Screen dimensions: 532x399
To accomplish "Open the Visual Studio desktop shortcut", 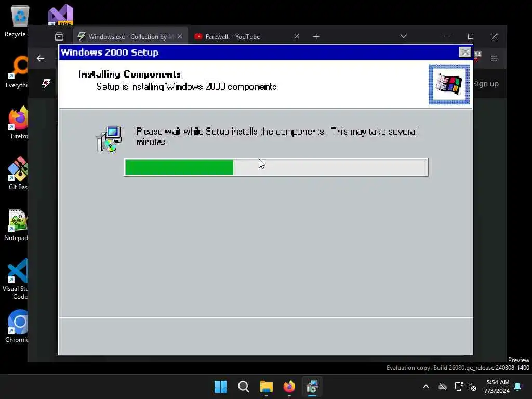I will click(61, 15).
